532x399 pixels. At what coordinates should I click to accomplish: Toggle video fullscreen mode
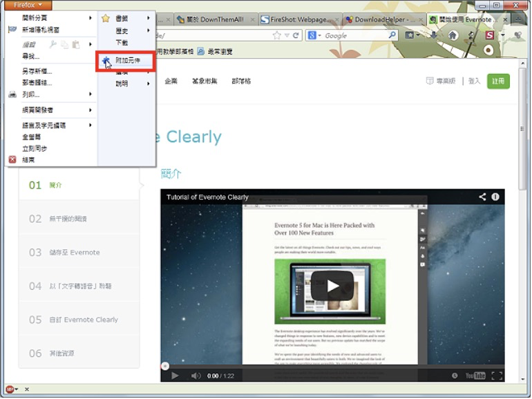point(497,376)
